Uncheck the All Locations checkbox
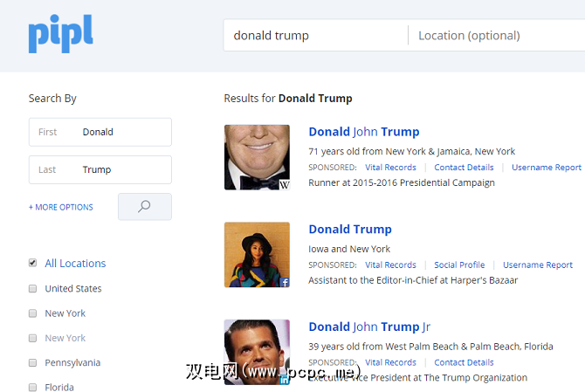 pos(33,263)
